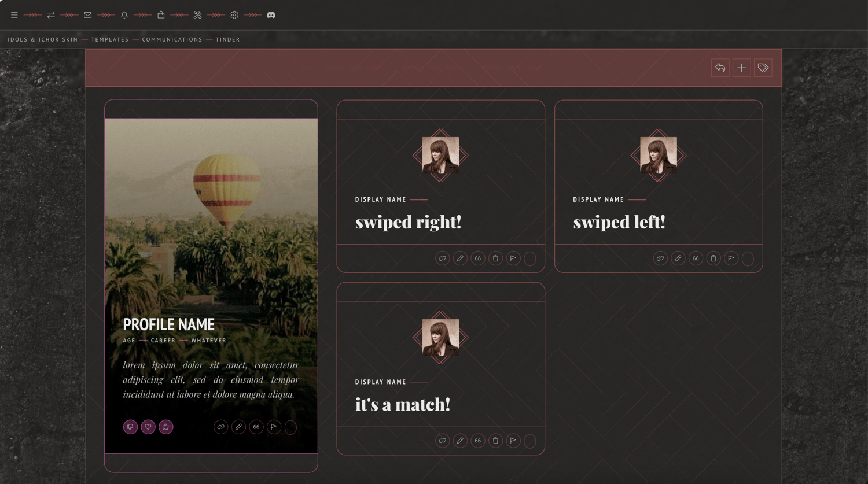The image size is (868, 484).
Task: Click the reply arrow button in header
Action: pyautogui.click(x=720, y=68)
